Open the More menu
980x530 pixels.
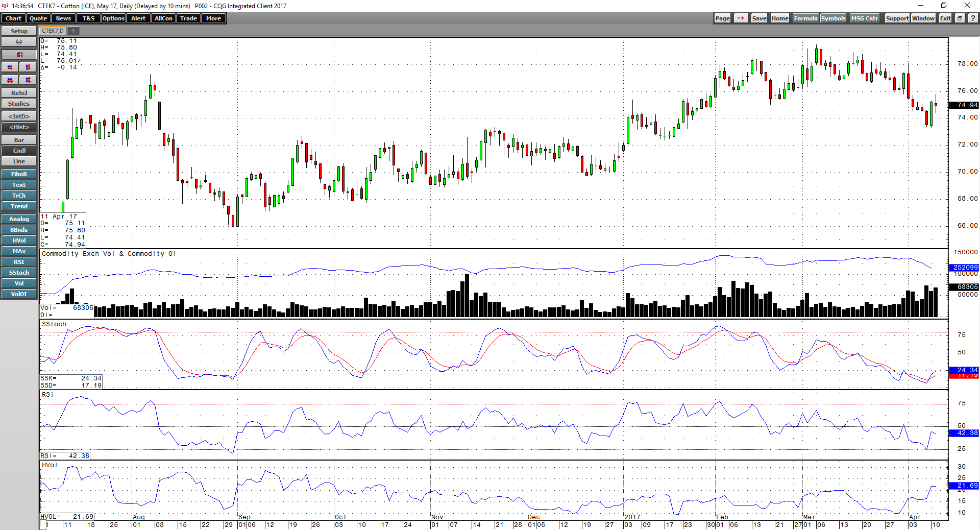213,18
